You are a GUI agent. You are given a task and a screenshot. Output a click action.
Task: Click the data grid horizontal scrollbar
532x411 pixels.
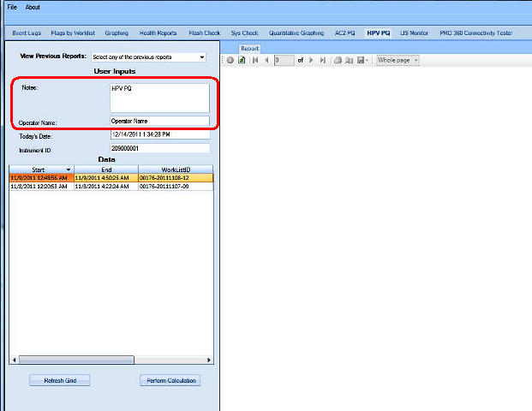pyautogui.click(x=77, y=360)
